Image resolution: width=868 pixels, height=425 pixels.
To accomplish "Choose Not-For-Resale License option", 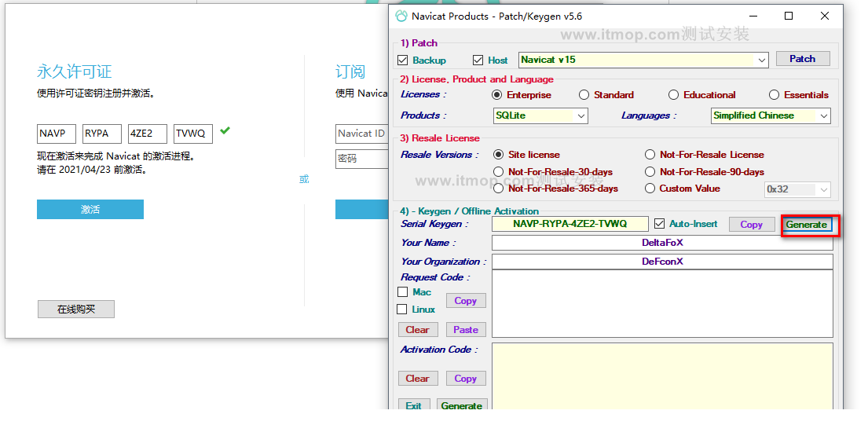I will click(650, 155).
